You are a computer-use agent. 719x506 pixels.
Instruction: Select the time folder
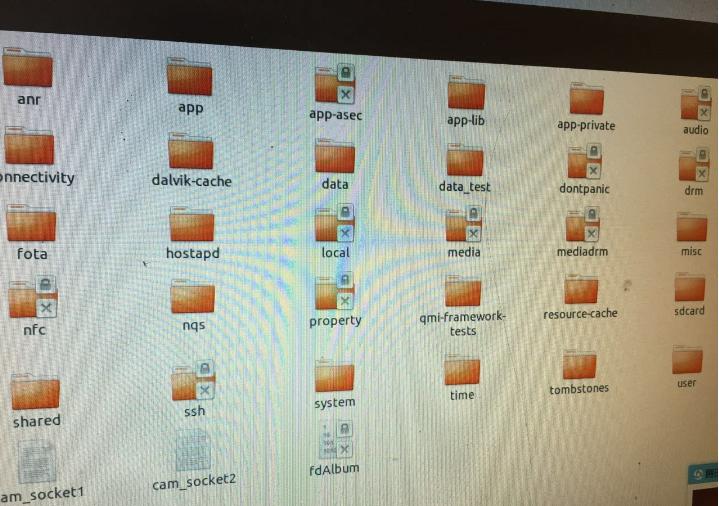(462, 369)
